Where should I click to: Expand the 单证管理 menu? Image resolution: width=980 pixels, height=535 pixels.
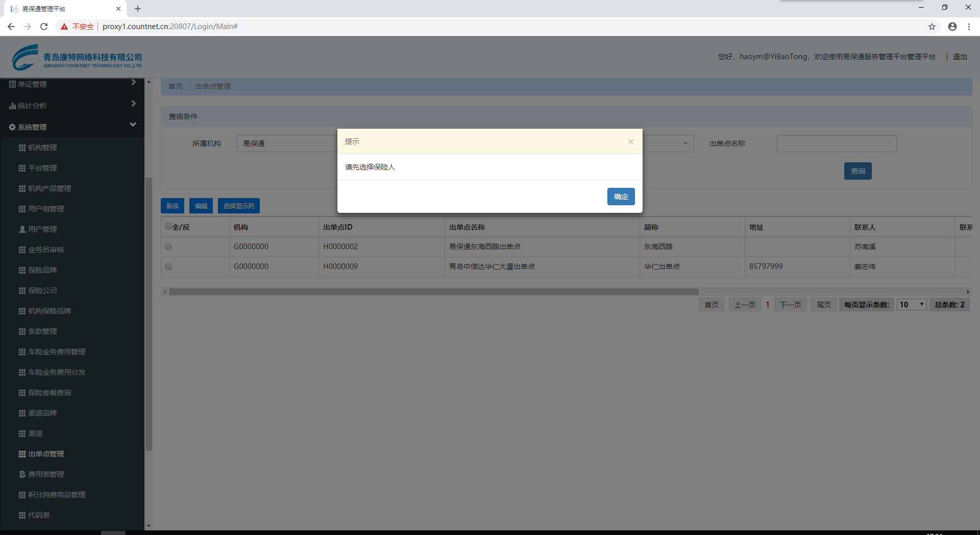[72, 84]
